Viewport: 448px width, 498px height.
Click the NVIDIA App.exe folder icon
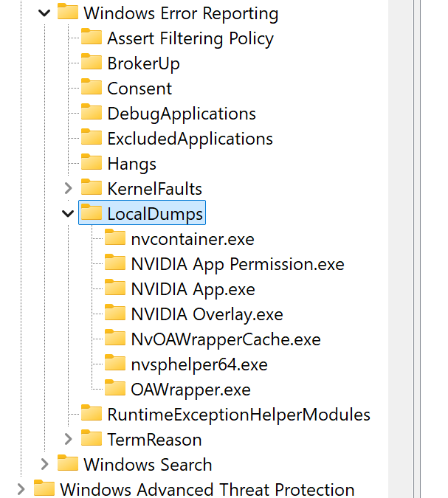coord(114,288)
